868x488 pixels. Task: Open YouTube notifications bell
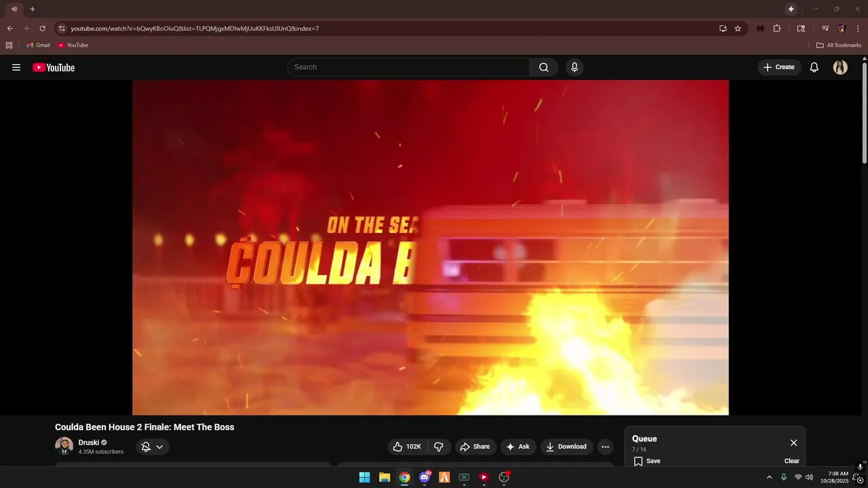[814, 67]
